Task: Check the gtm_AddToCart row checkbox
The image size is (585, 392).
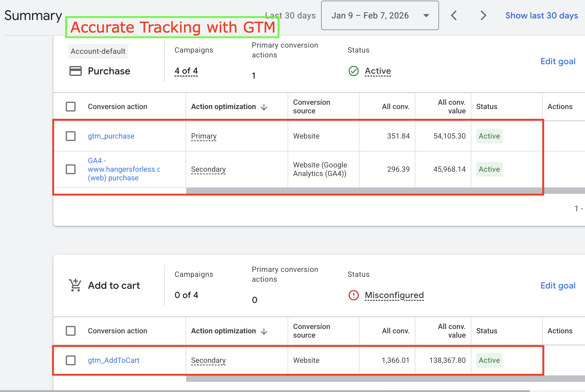Action: (x=71, y=360)
